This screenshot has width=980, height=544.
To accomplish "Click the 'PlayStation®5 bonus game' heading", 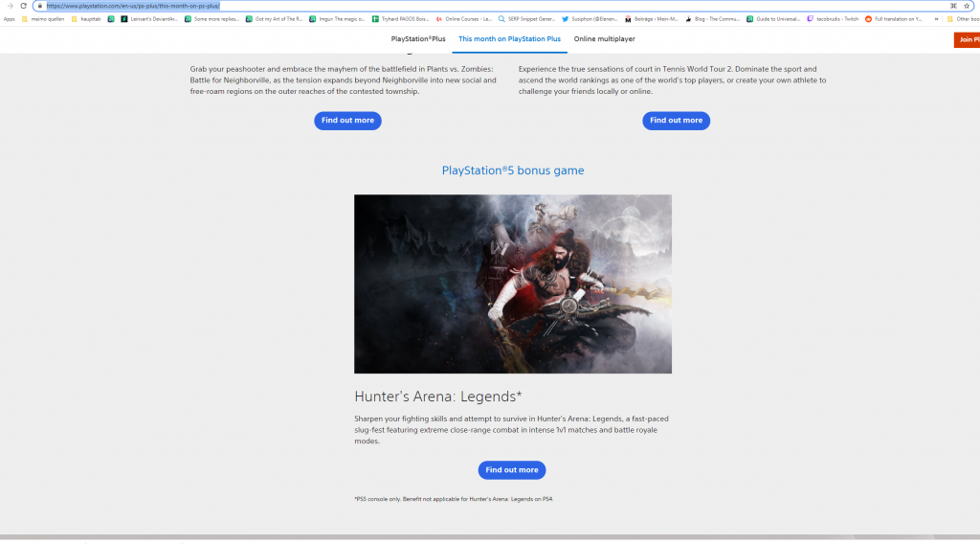I will click(513, 170).
